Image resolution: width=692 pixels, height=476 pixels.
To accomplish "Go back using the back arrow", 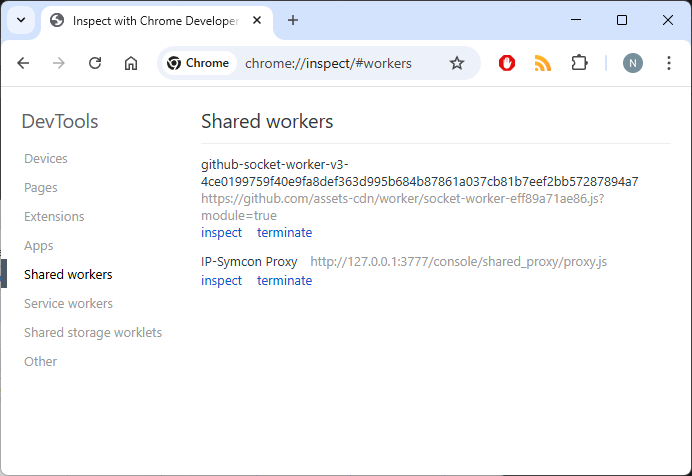I will tap(23, 63).
